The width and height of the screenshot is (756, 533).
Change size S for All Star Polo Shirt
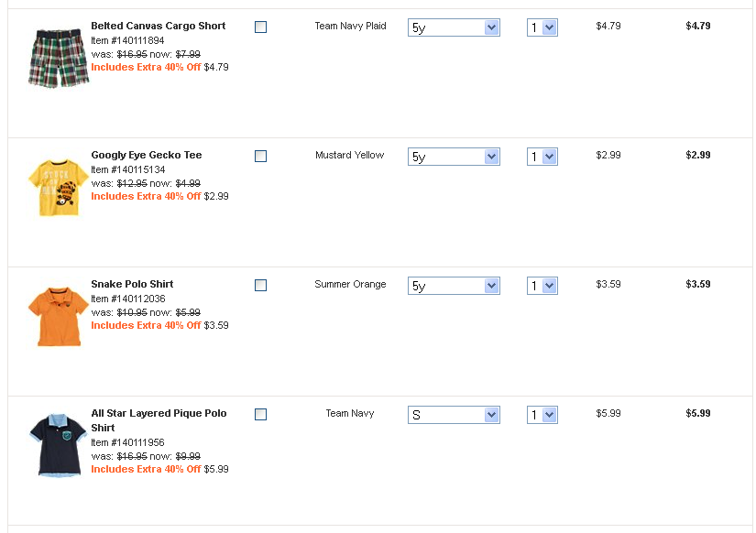point(454,416)
